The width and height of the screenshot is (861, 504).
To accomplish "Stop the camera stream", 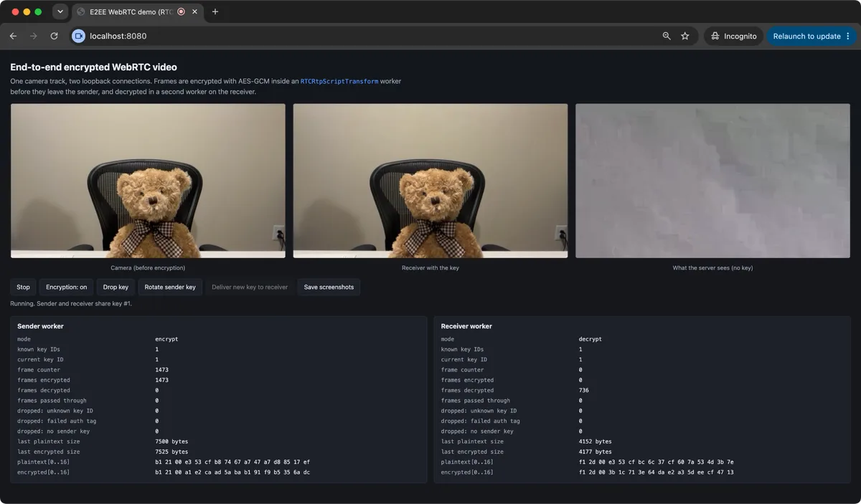I will tap(23, 287).
